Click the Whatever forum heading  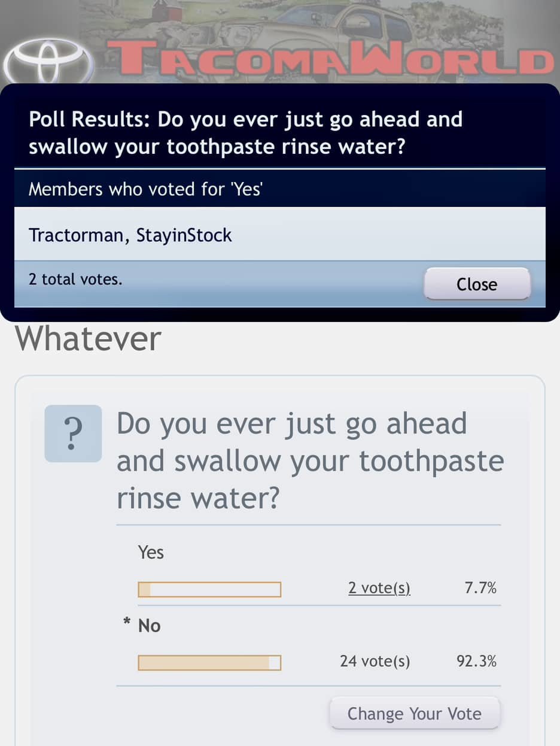[88, 338]
